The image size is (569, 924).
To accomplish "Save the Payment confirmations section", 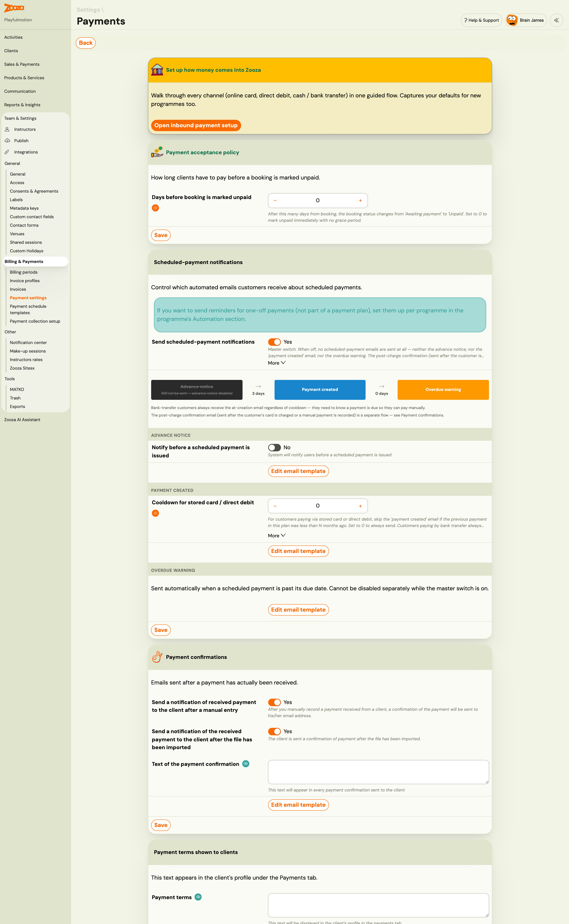I will click(x=161, y=825).
